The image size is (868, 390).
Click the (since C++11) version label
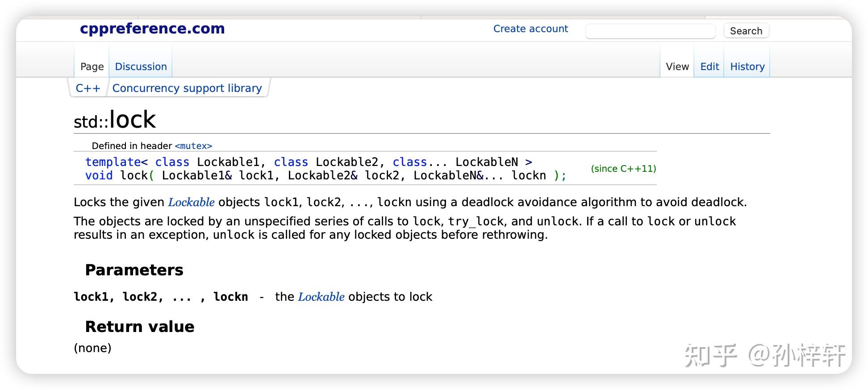click(x=623, y=169)
